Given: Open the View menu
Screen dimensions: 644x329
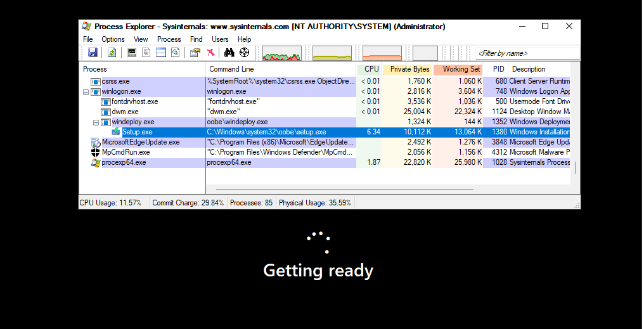Looking at the screenshot, I should click(141, 39).
